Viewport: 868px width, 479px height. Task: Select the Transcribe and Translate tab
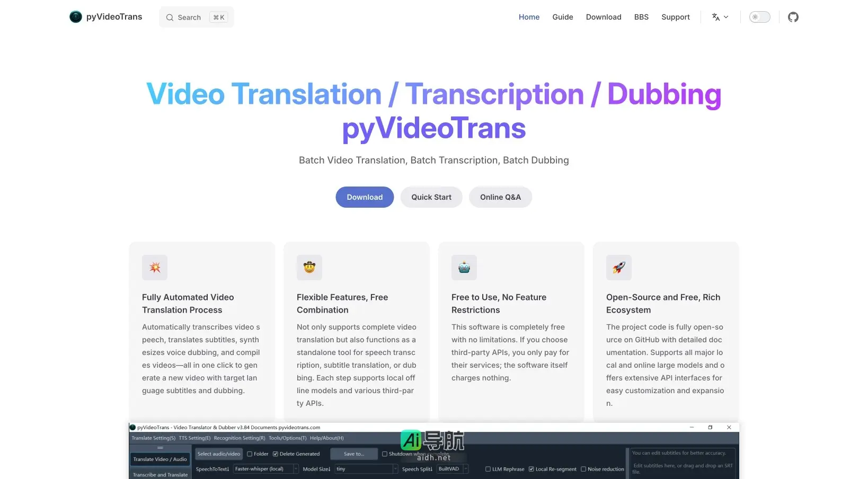pos(160,475)
